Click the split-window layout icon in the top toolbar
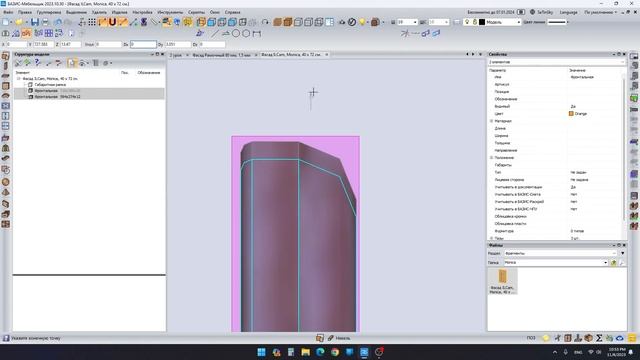The width and height of the screenshot is (640, 360). pos(329,22)
